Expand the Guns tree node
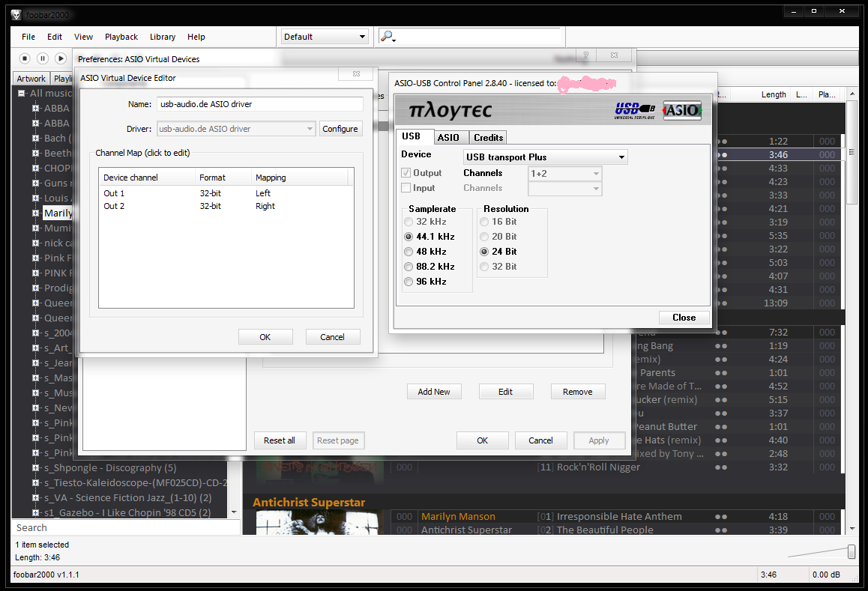This screenshot has height=591, width=868. [35, 184]
